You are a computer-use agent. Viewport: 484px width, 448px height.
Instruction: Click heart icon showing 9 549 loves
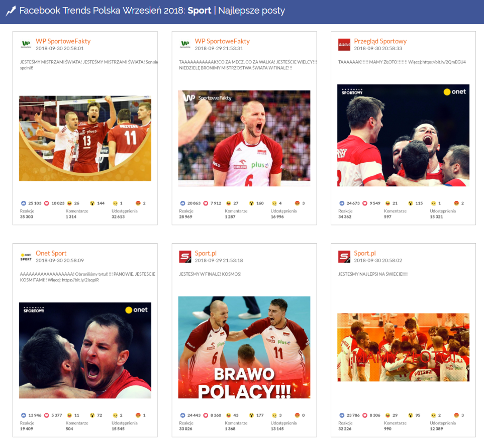pos(365,203)
